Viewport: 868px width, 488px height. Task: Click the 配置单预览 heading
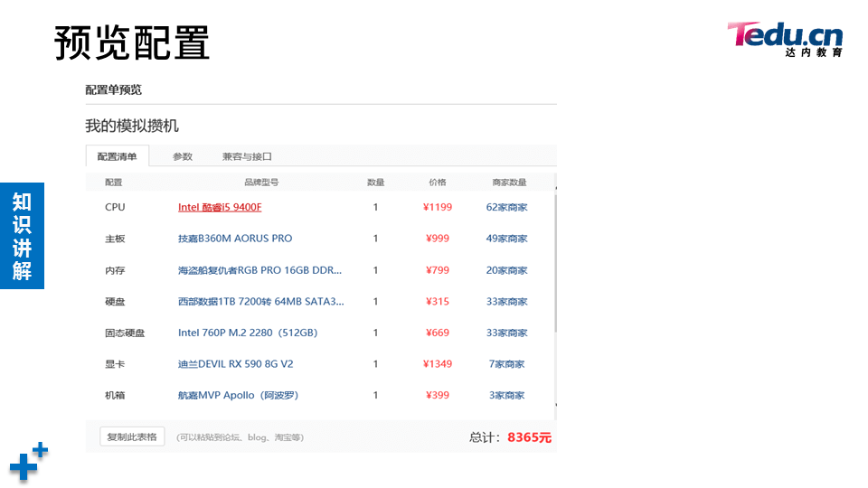[114, 89]
